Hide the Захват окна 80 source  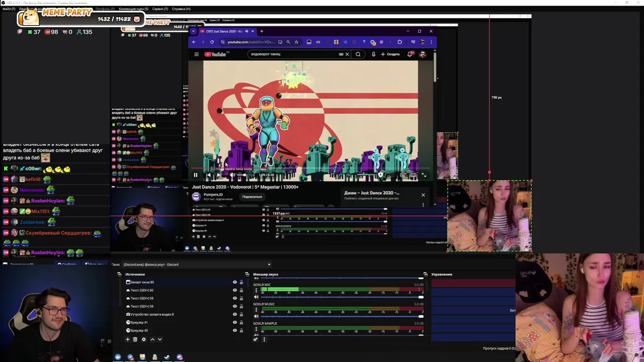(234, 282)
